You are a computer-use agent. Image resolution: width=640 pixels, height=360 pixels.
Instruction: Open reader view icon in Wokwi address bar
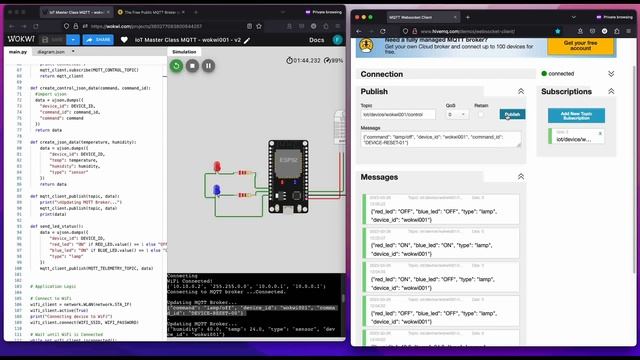(249, 26)
